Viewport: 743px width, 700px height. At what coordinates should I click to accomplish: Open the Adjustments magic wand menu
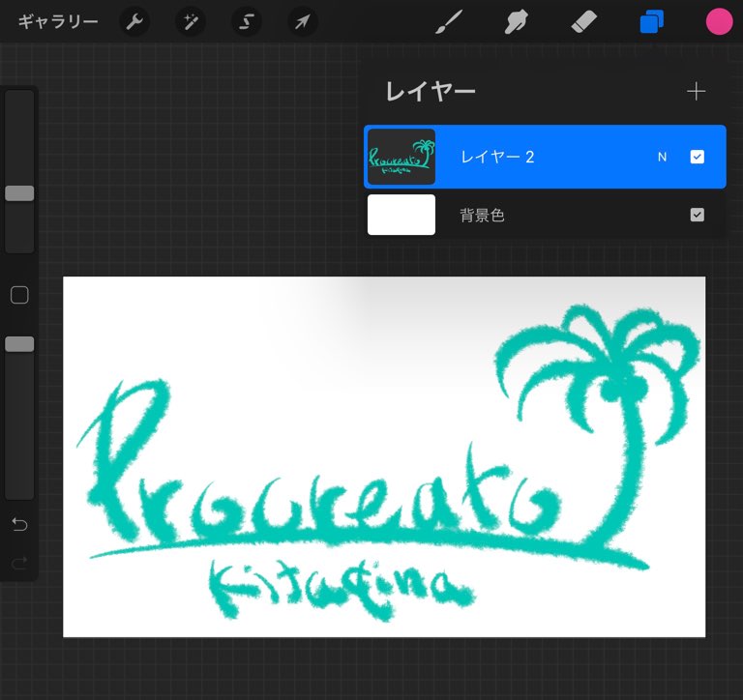click(x=191, y=22)
